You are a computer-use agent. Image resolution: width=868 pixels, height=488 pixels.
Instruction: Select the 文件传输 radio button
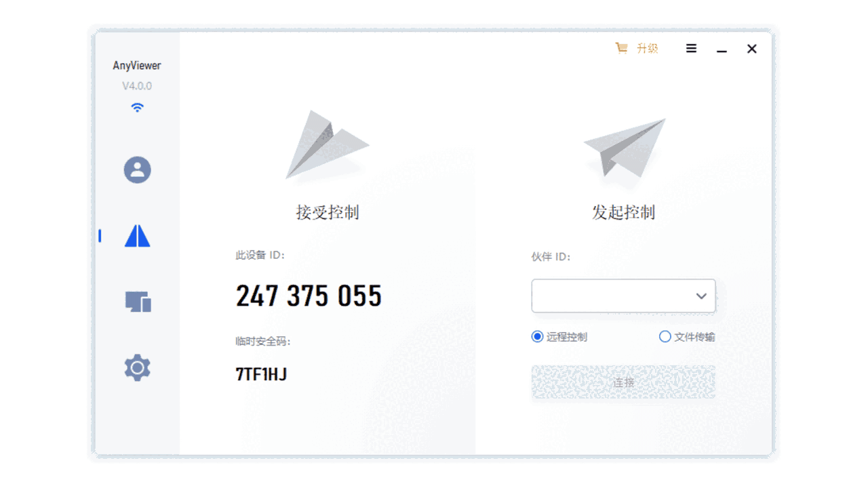665,337
